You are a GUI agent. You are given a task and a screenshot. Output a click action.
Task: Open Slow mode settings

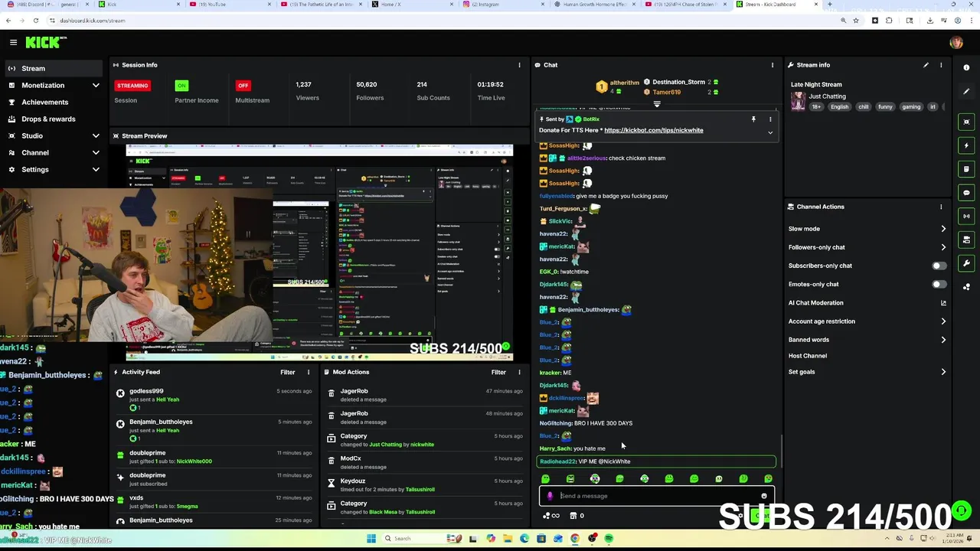867,229
